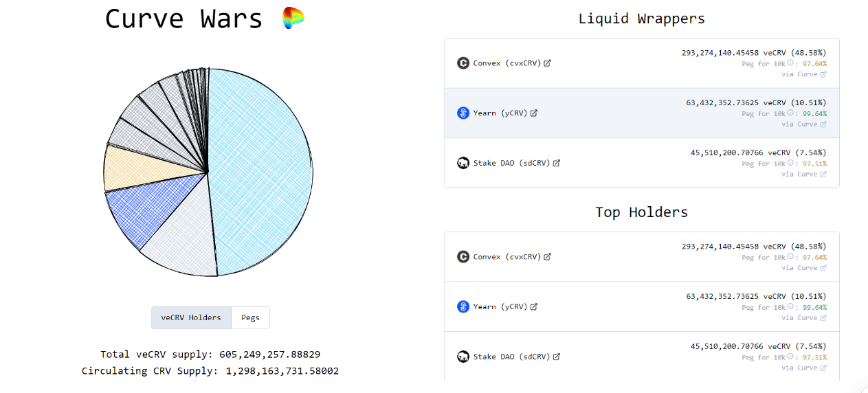Click the Top Holders heading
This screenshot has height=393, width=868.
[641, 212]
